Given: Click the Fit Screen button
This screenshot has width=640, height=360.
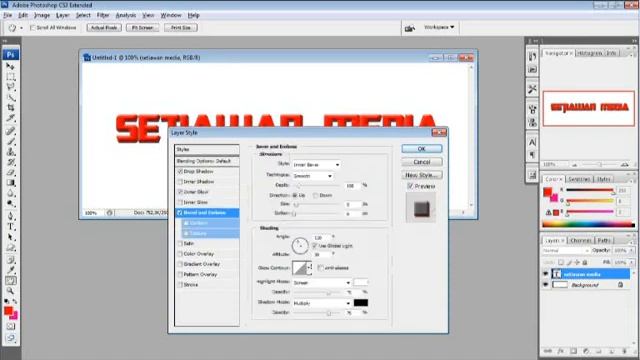Looking at the screenshot, I should pos(142,28).
